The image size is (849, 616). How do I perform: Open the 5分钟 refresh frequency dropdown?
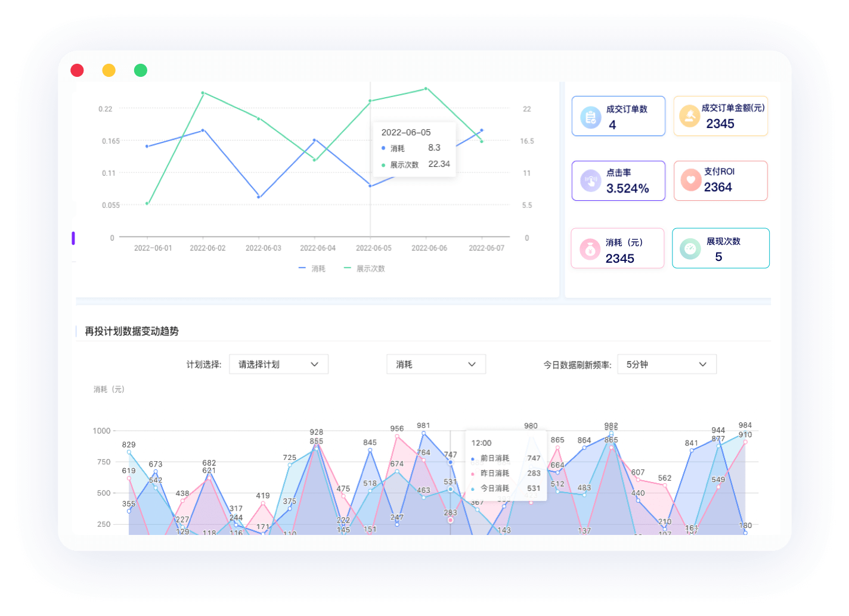point(667,365)
